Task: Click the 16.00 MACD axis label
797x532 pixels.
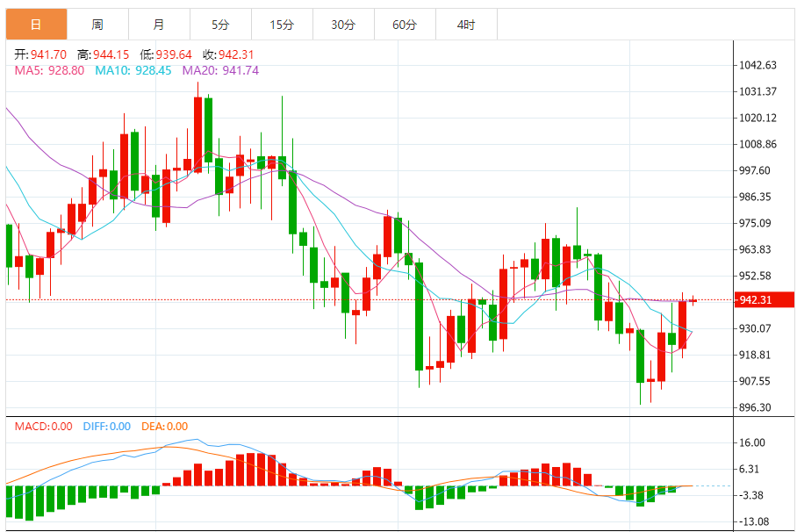Action: 752,442
